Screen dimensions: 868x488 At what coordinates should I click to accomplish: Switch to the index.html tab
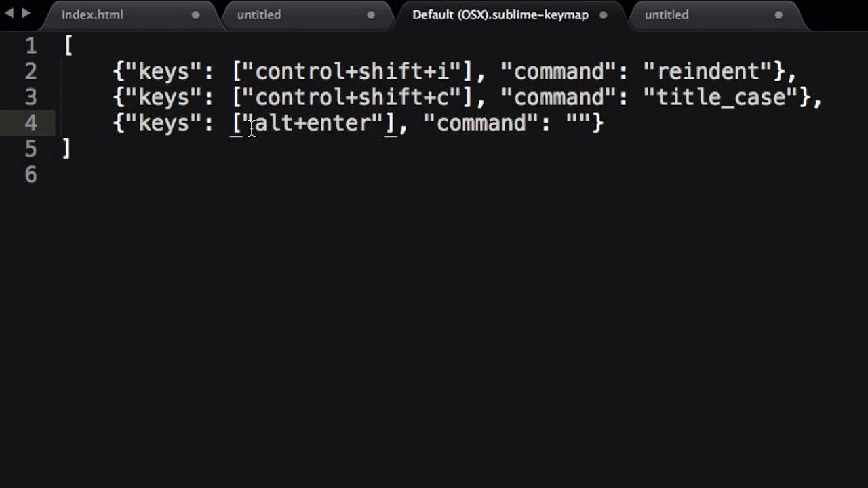[x=92, y=15]
